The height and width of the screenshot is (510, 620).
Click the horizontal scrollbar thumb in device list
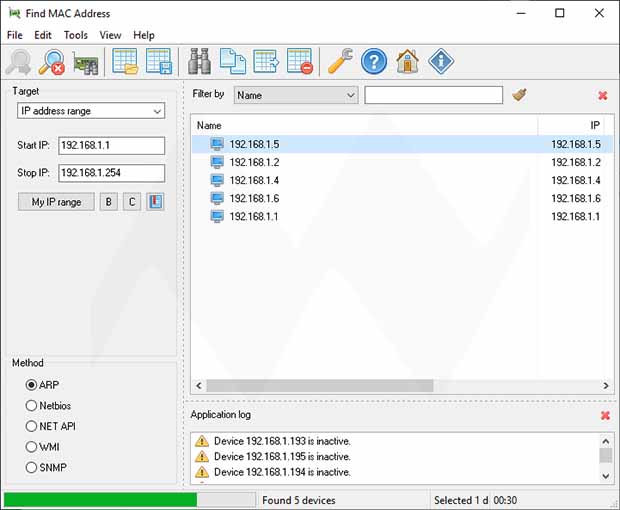319,385
